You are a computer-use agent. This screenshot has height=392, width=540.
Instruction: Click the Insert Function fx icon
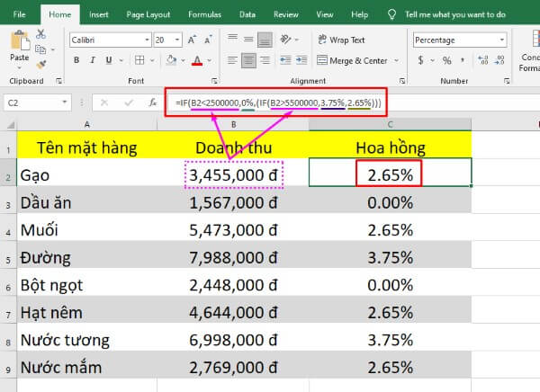click(153, 102)
